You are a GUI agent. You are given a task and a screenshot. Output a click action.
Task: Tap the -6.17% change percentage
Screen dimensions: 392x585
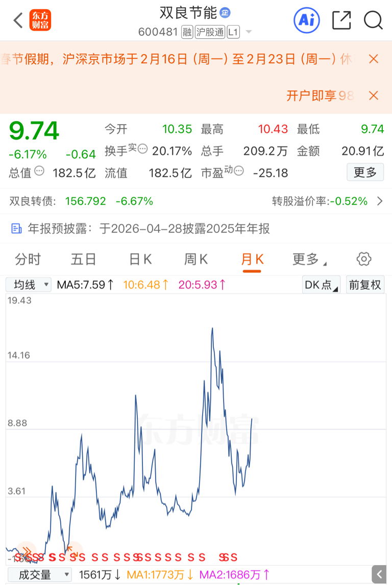pyautogui.click(x=28, y=154)
